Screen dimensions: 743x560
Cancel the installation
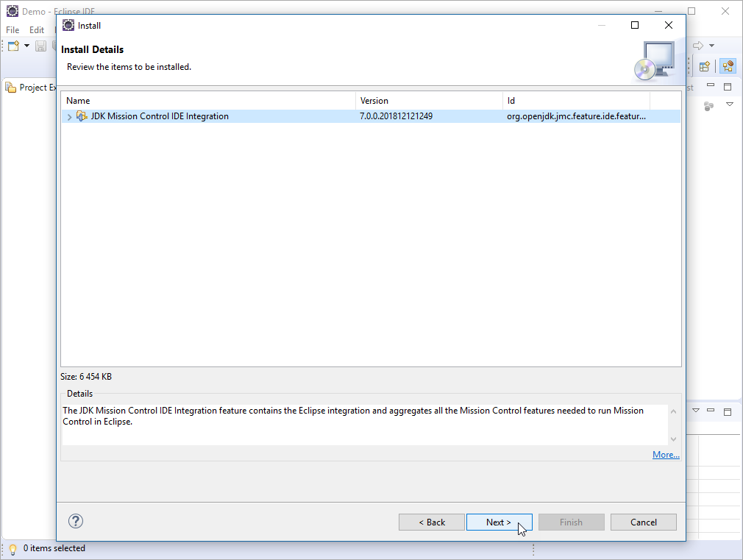click(643, 522)
